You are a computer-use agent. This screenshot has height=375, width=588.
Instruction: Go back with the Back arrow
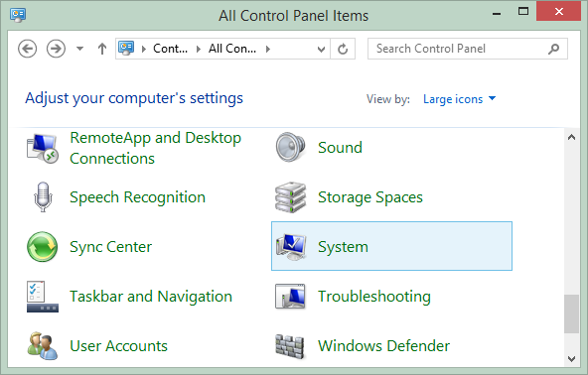[28, 49]
